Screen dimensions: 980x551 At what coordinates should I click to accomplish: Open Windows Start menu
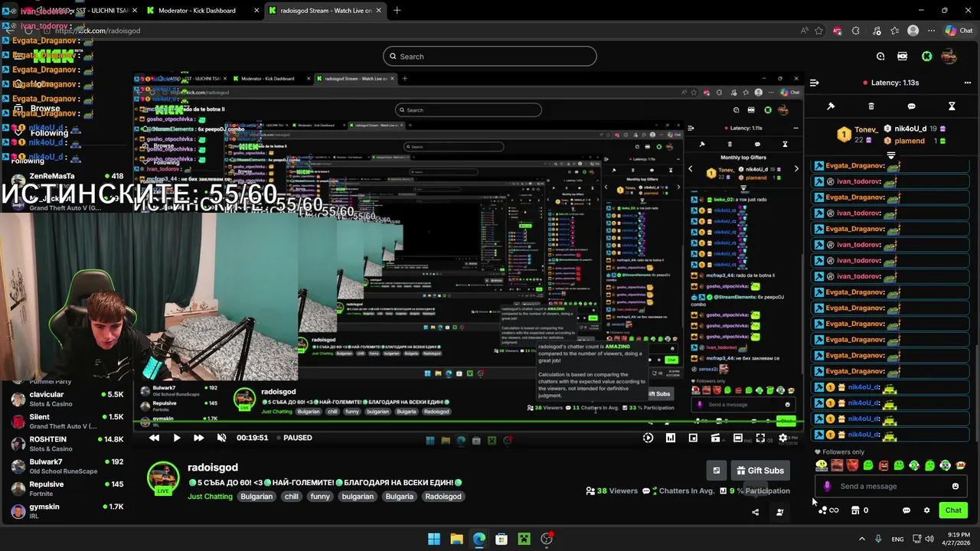click(x=434, y=539)
